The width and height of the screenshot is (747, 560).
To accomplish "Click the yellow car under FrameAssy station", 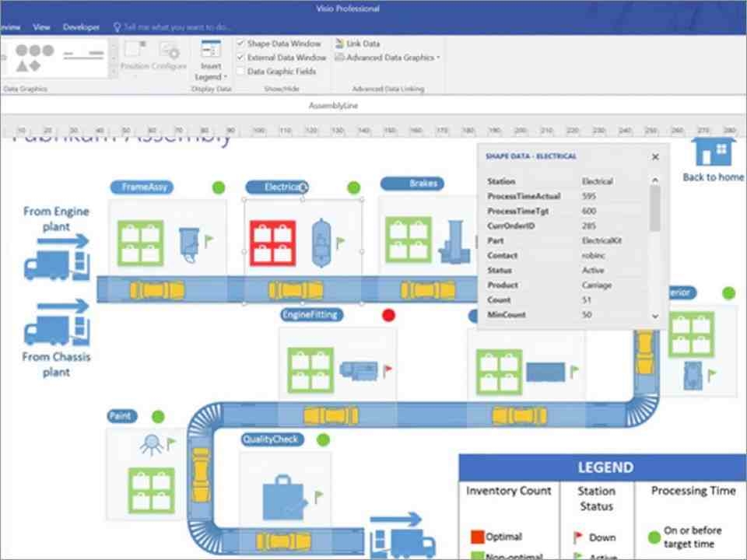I will [157, 290].
